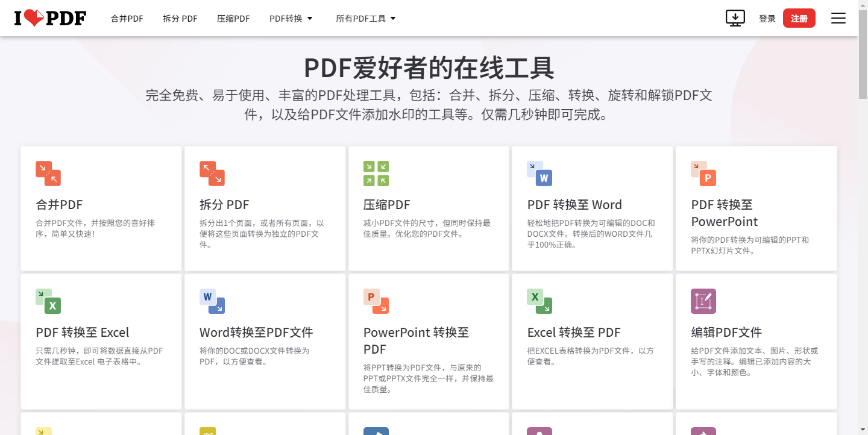Click the 合并PDF card icon

[x=48, y=174]
